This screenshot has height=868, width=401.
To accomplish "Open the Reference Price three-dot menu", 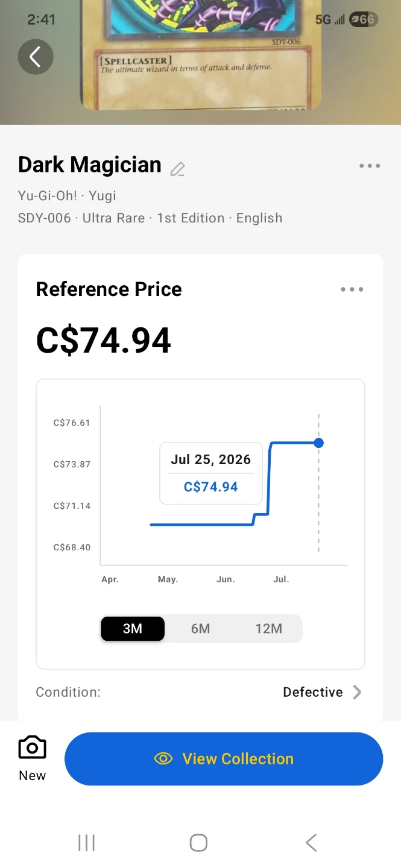I will 352,289.
